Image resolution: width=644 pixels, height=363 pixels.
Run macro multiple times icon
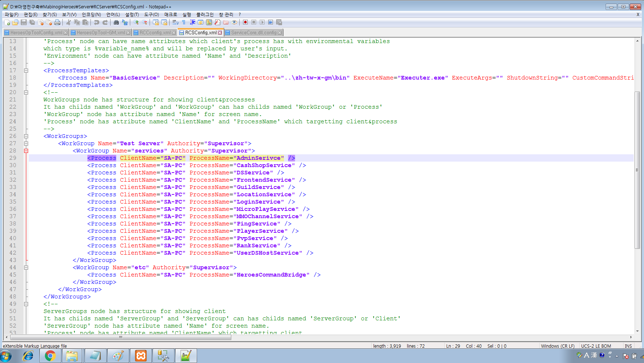(271, 23)
